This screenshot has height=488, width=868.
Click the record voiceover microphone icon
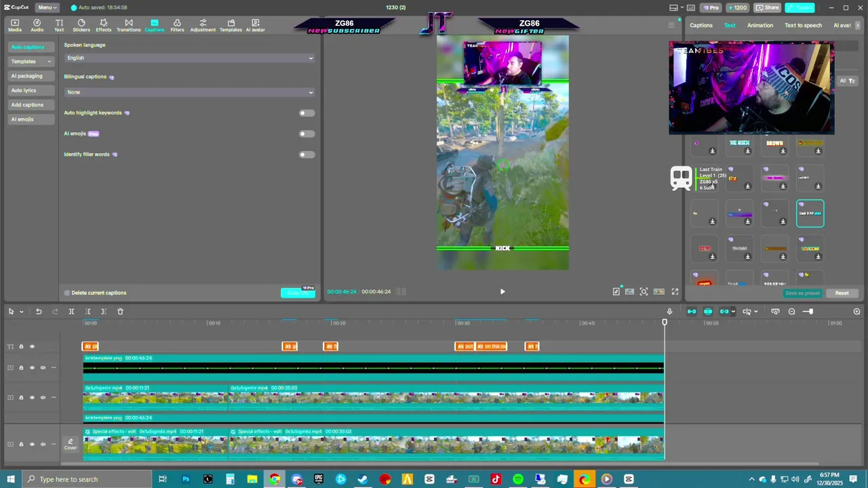click(669, 311)
